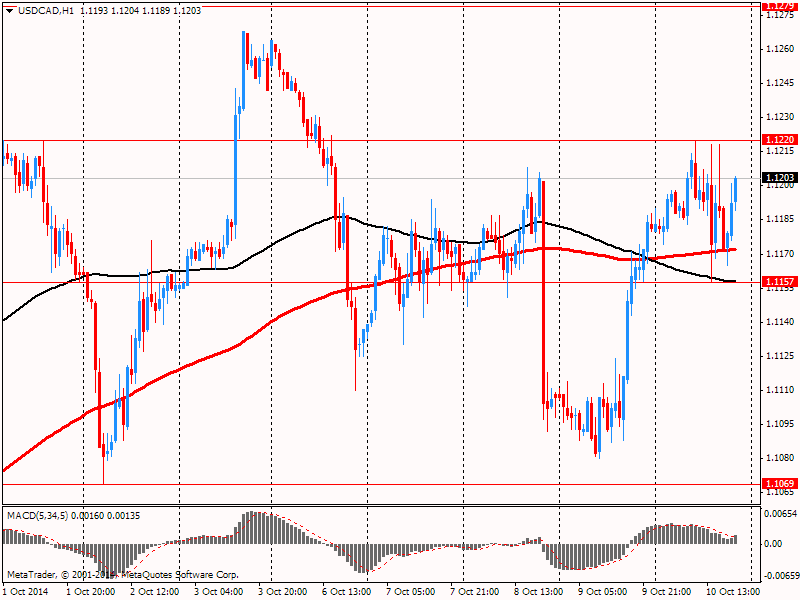Click the 1.1185 price axis value
Screen dimensions: 800x600
coord(780,219)
